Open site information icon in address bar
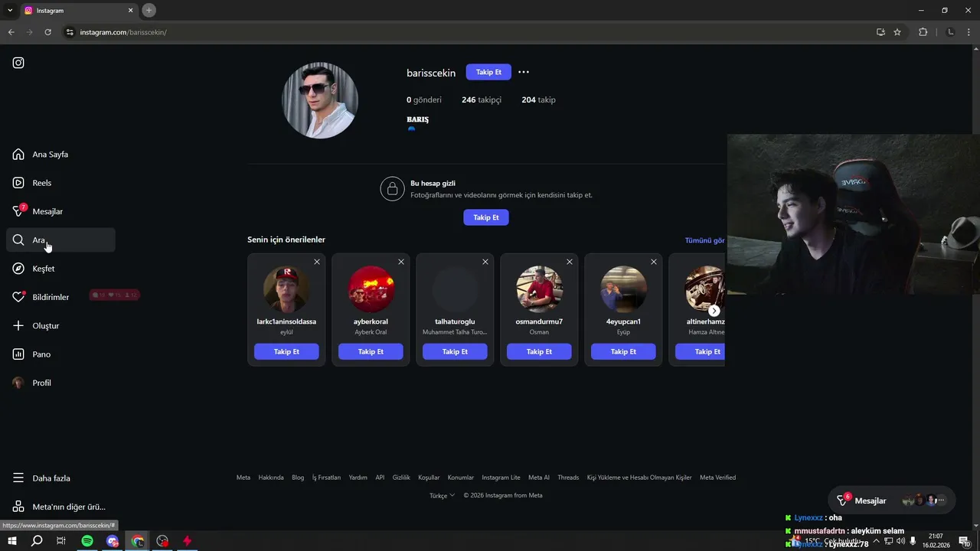This screenshot has width=980, height=551. click(70, 32)
